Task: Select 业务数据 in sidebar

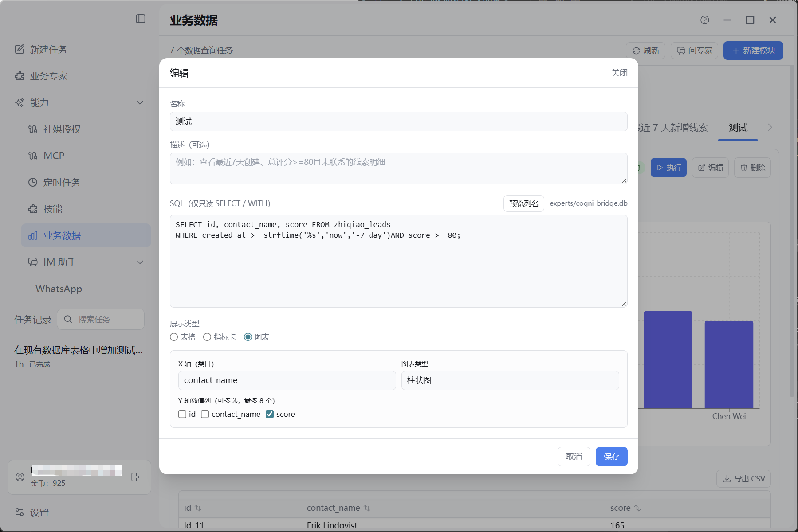Action: 86,235
